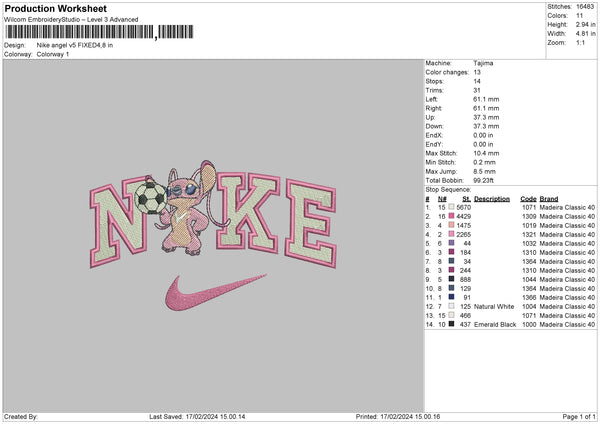The image size is (600, 424).
Task: Click the Colors value 11
Action: [x=579, y=16]
